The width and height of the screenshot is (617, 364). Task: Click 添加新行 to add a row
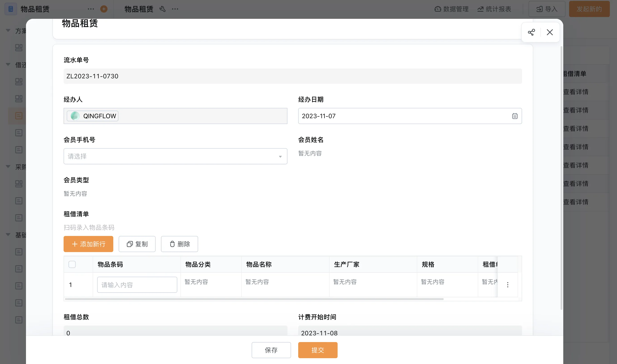88,244
